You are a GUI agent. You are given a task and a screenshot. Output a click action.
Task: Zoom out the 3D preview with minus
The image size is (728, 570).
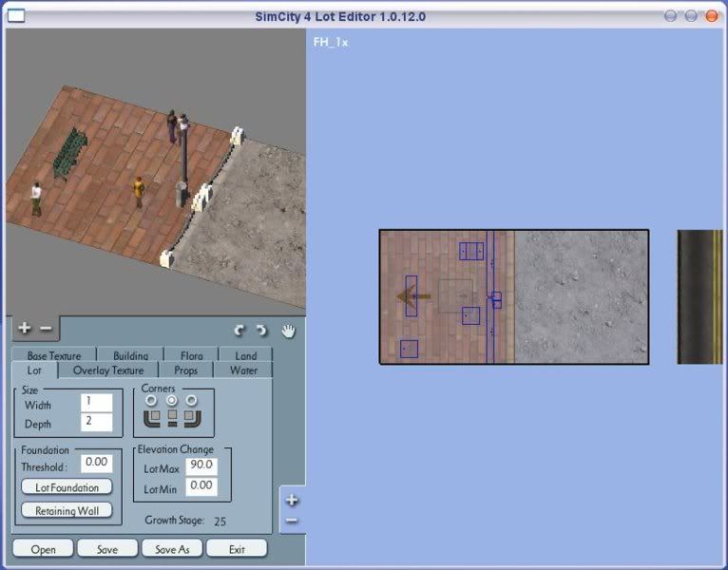pos(46,329)
